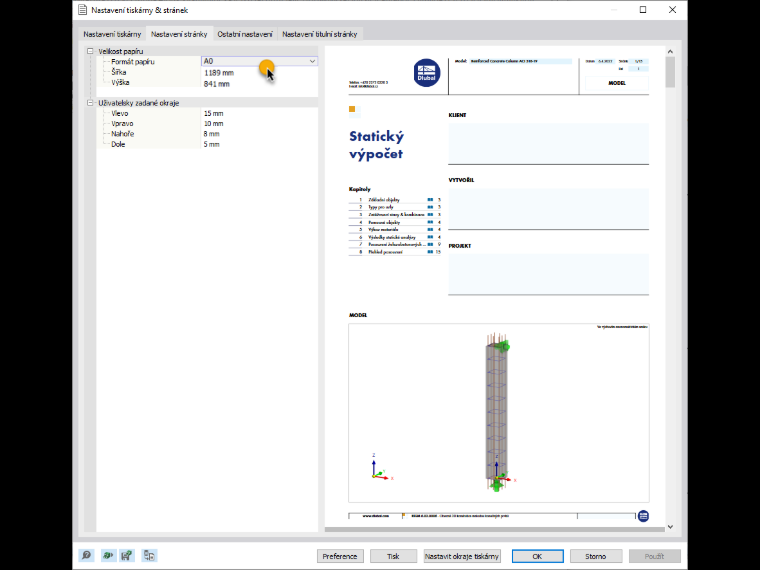Image resolution: width=760 pixels, height=570 pixels.
Task: Click the VYTVOŘIL field in preview
Action: [548, 209]
